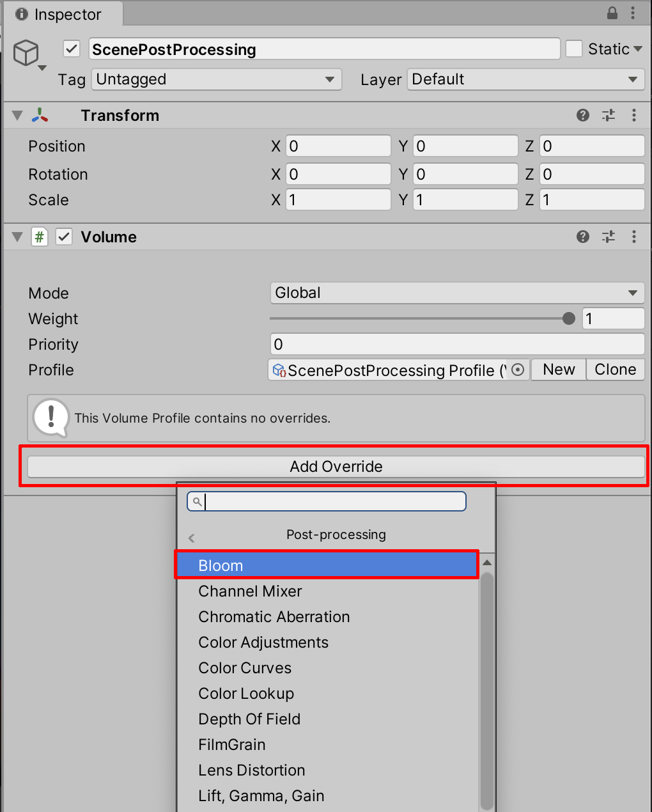Screen dimensions: 652x812
Task: Toggle the ScenePostProcessing active checkbox
Action: pos(72,49)
